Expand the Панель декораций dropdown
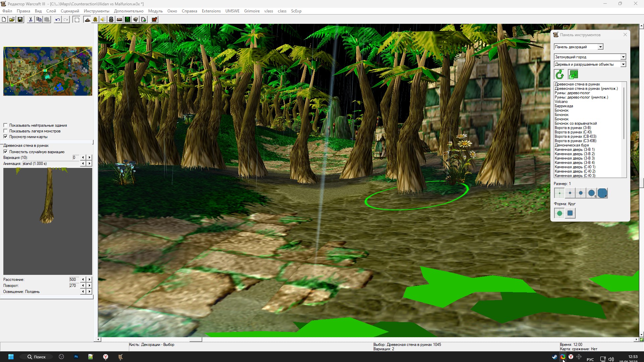The image size is (644, 362). (600, 47)
